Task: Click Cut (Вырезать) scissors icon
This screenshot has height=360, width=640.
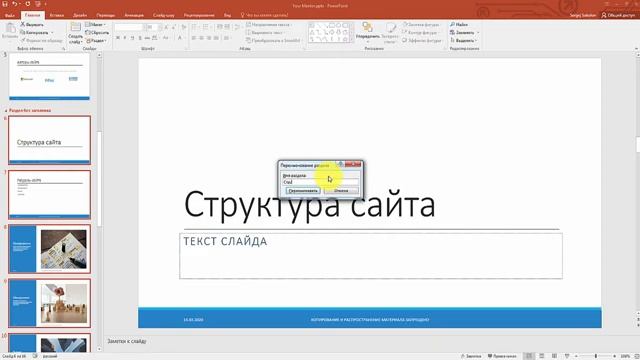Action: point(23,24)
